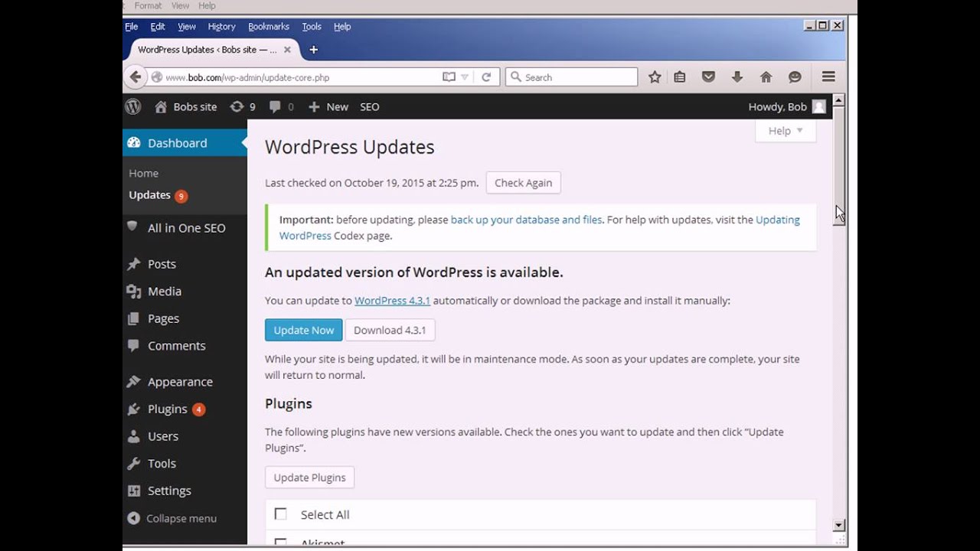Viewport: 980px width, 551px height.
Task: Click the Posts pushpin icon
Action: point(134,264)
